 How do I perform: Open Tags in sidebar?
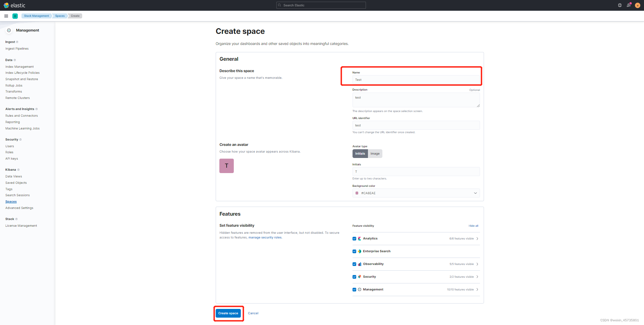click(x=9, y=189)
